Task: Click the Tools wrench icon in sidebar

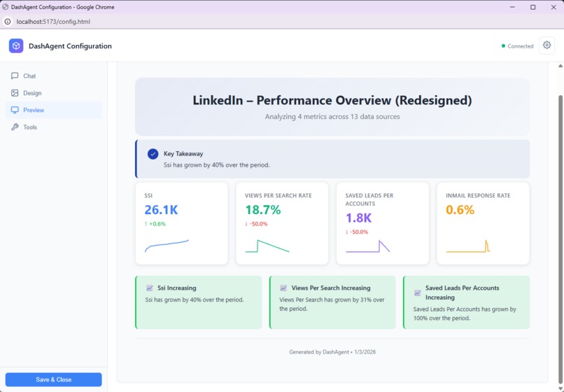Action: pyautogui.click(x=15, y=127)
